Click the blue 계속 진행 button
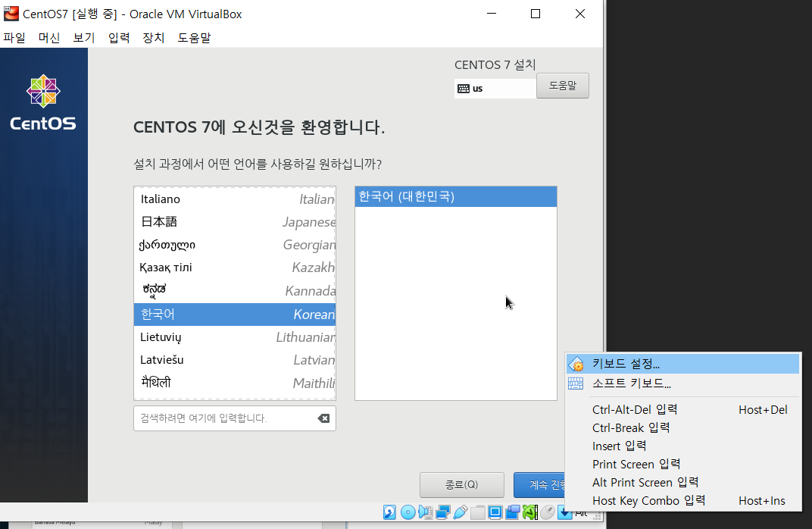 tap(539, 484)
